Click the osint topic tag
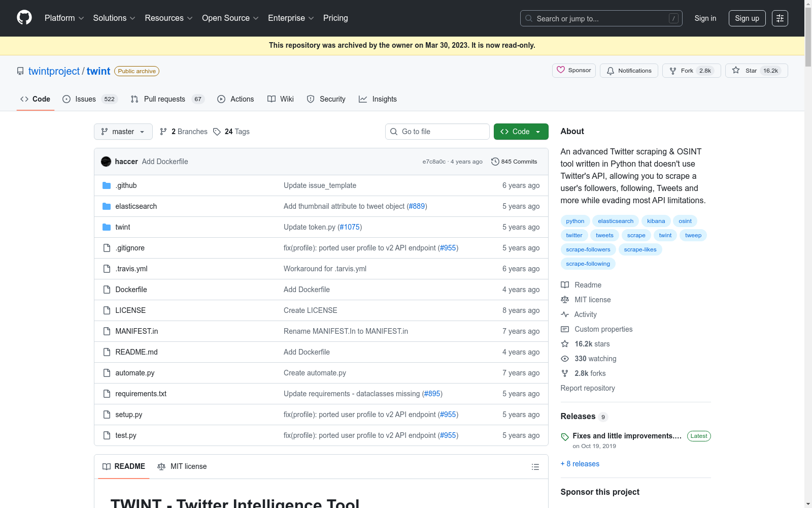This screenshot has width=812, height=508. 685,221
